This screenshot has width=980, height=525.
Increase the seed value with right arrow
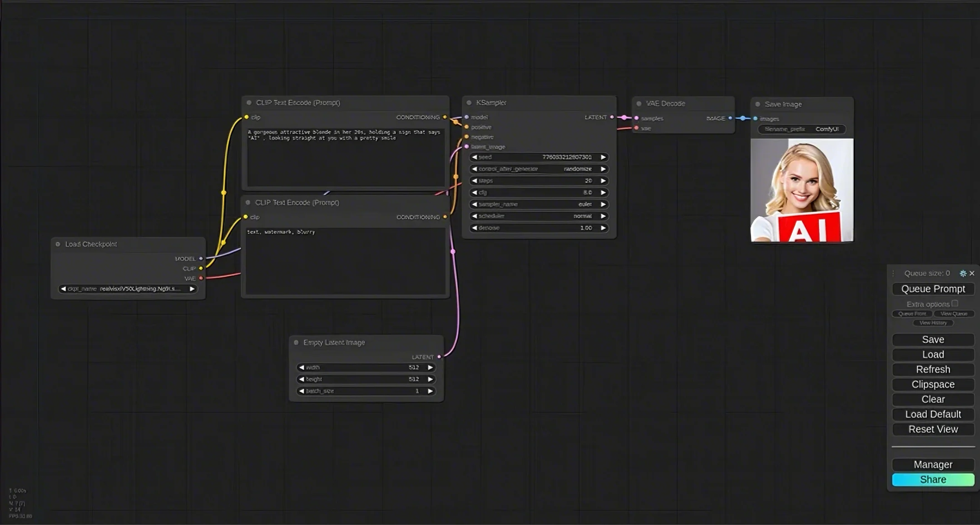[603, 157]
